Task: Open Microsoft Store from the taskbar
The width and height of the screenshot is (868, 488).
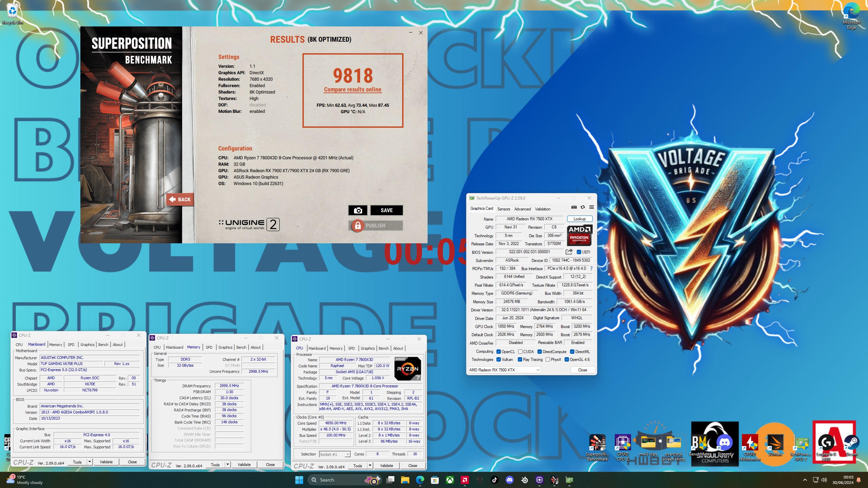Action: coord(435,480)
